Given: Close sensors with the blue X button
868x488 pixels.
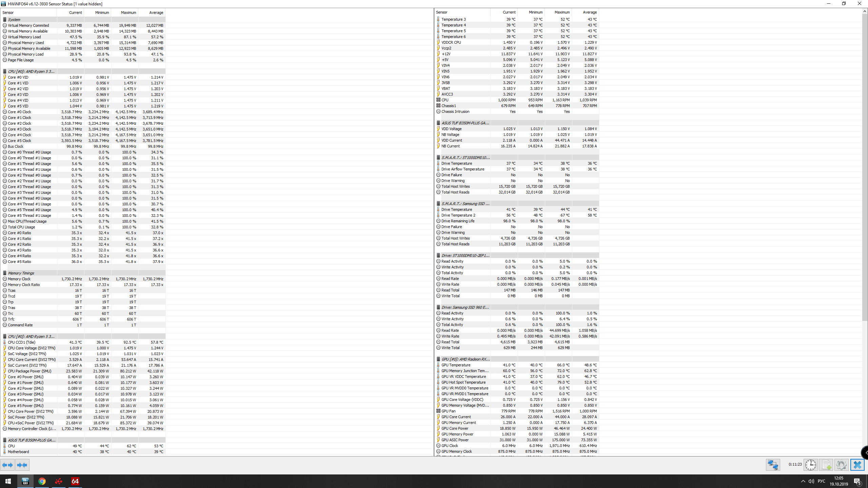Looking at the screenshot, I should [857, 465].
